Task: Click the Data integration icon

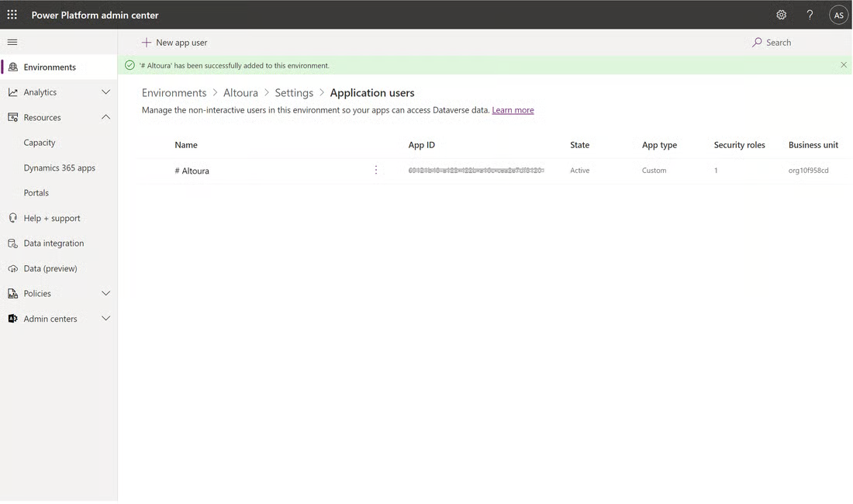Action: (x=13, y=243)
